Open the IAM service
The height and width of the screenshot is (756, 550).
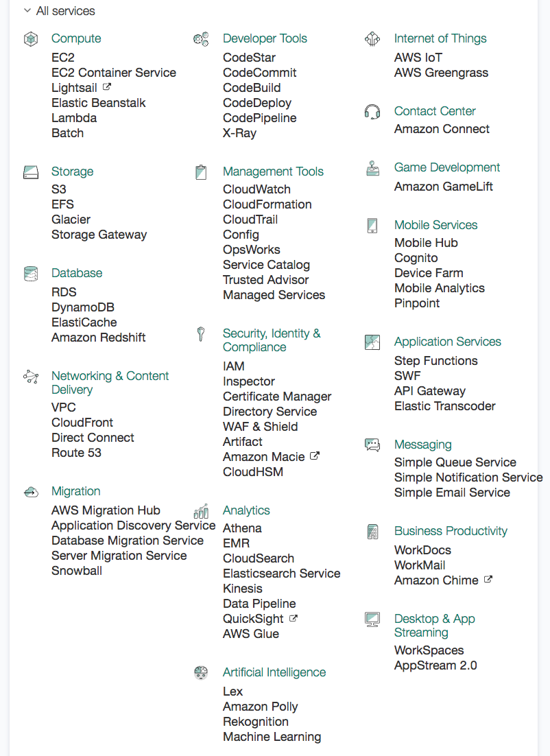pos(234,366)
